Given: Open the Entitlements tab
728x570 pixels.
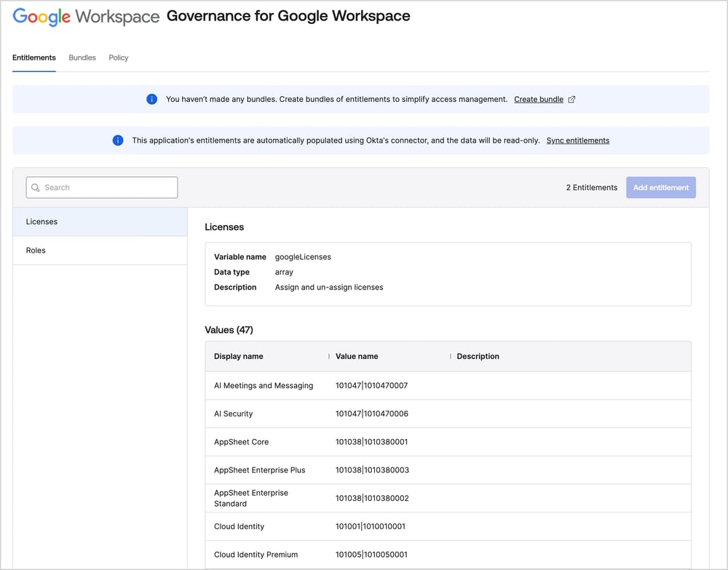Looking at the screenshot, I should tap(34, 58).
